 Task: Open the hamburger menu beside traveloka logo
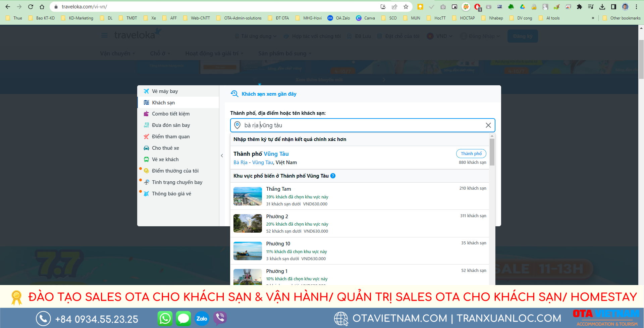pyautogui.click(x=105, y=35)
